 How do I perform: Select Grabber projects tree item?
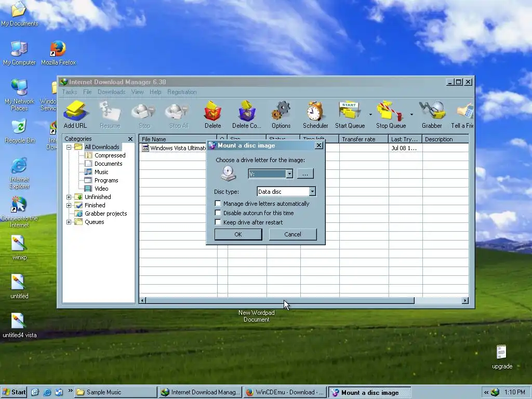point(105,214)
